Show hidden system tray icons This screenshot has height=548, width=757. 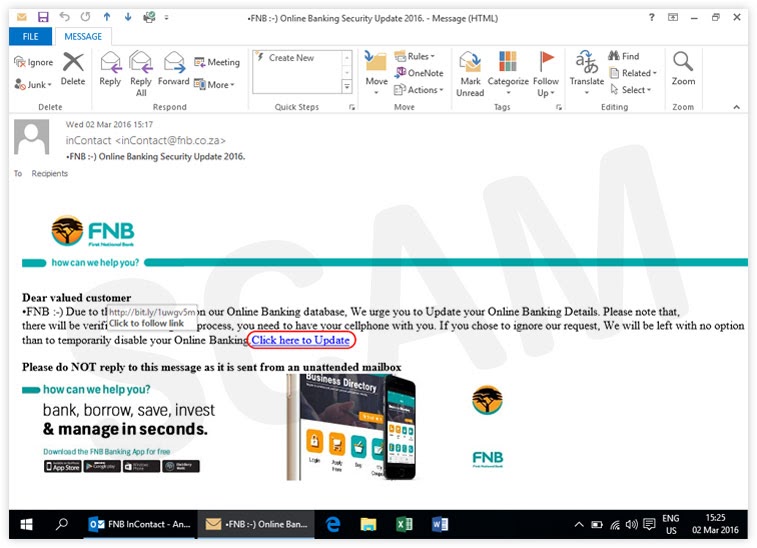tap(579, 524)
